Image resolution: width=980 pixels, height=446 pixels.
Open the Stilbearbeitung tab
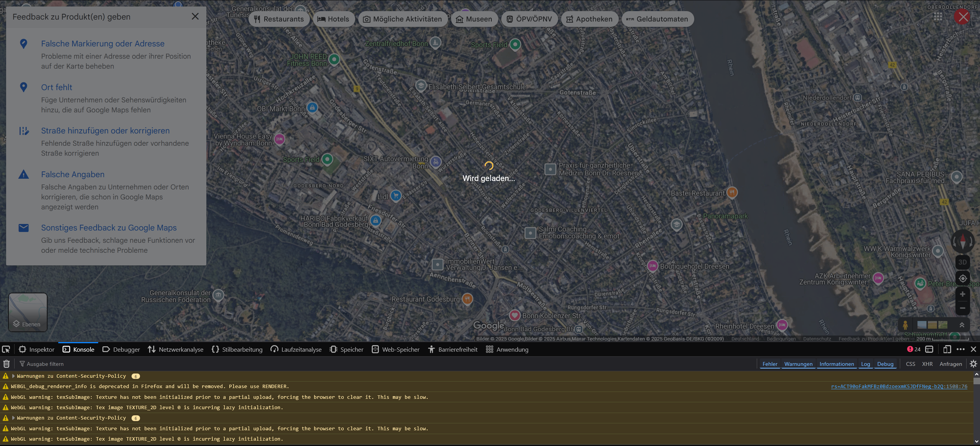tap(237, 349)
